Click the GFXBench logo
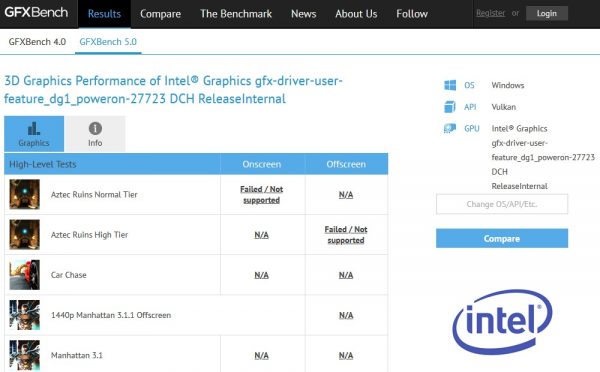This screenshot has height=372, width=600. coord(36,13)
